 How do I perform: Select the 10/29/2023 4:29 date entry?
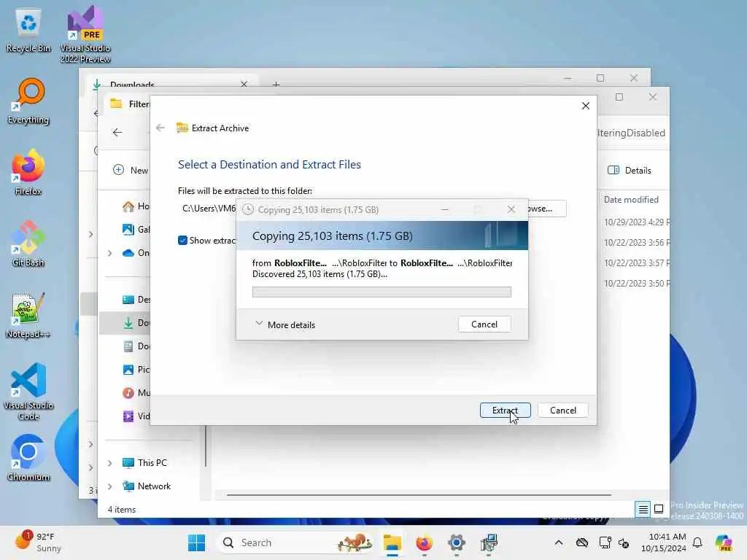click(x=636, y=222)
